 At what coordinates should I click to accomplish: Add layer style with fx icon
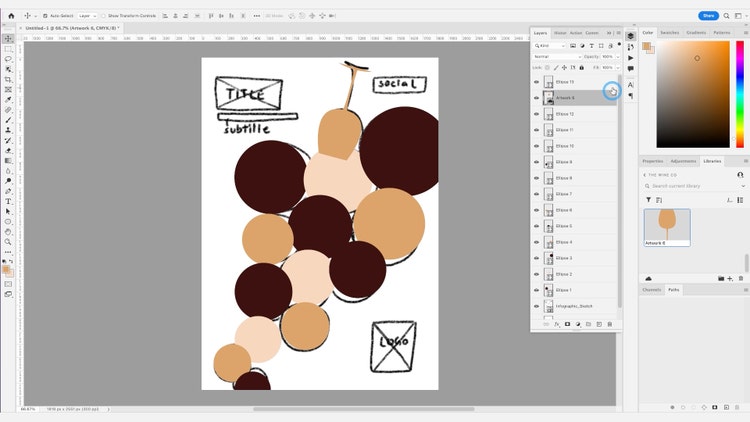[x=557, y=324]
